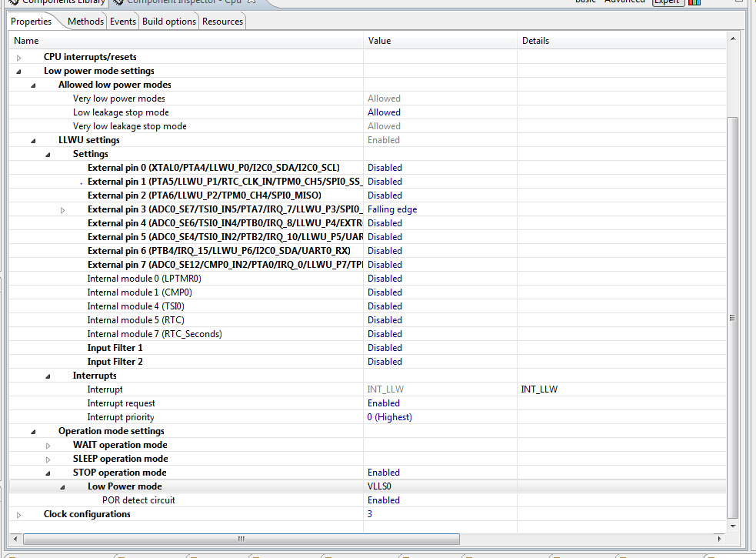Collapse the Low Power mode node
The width and height of the screenshot is (756, 558).
pos(62,487)
